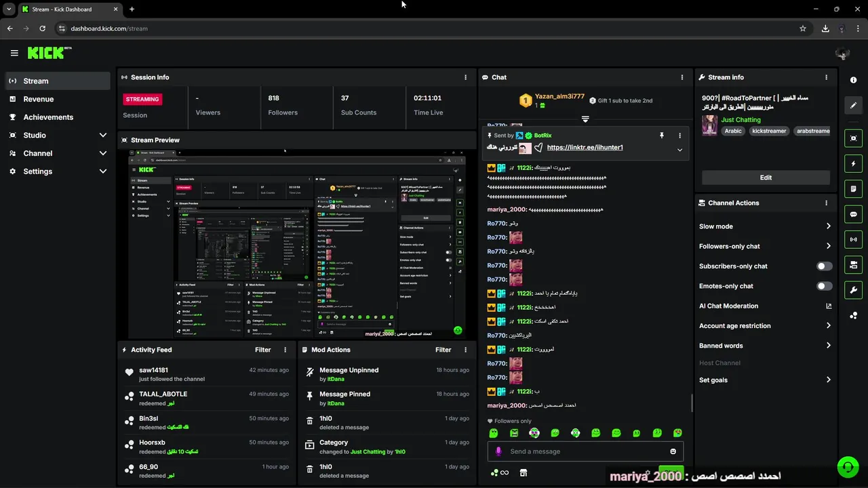Switch to the Stream - Kick Dashboard tab
Viewport: 868px width, 488px height.
coord(70,9)
